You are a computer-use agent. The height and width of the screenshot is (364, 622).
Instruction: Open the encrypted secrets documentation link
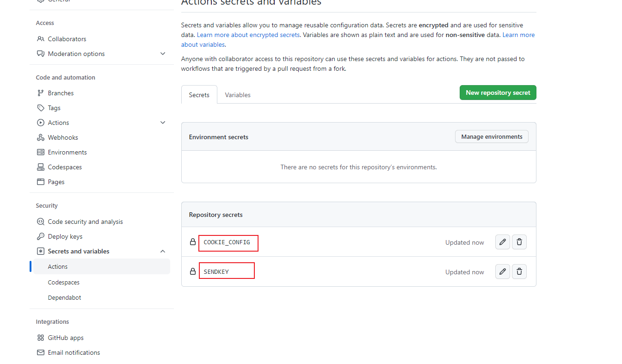pos(248,34)
